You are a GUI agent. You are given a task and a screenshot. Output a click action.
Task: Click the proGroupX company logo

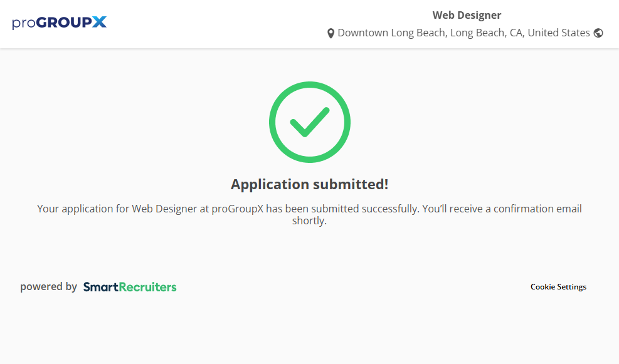[x=59, y=23]
